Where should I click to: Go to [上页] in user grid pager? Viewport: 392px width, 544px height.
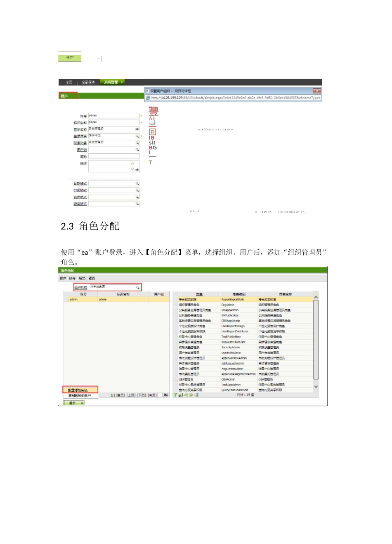tap(131, 395)
